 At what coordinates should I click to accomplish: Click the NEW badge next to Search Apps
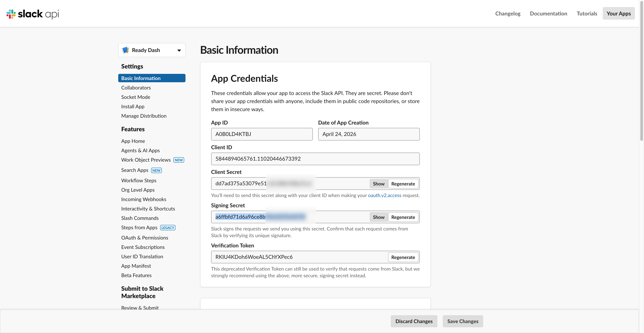[x=156, y=170]
